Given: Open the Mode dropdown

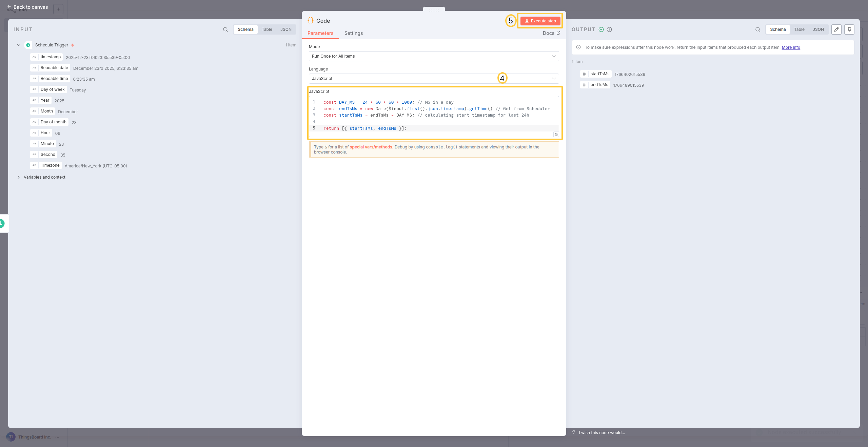Looking at the screenshot, I should [434, 56].
